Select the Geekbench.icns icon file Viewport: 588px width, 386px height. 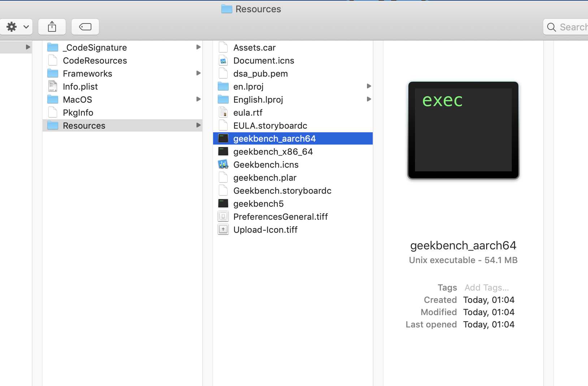(223, 164)
